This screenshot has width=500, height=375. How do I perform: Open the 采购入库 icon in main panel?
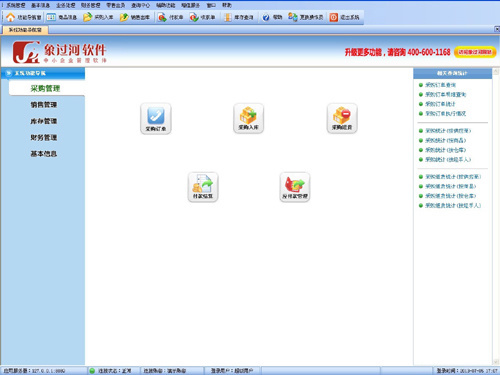[248, 118]
